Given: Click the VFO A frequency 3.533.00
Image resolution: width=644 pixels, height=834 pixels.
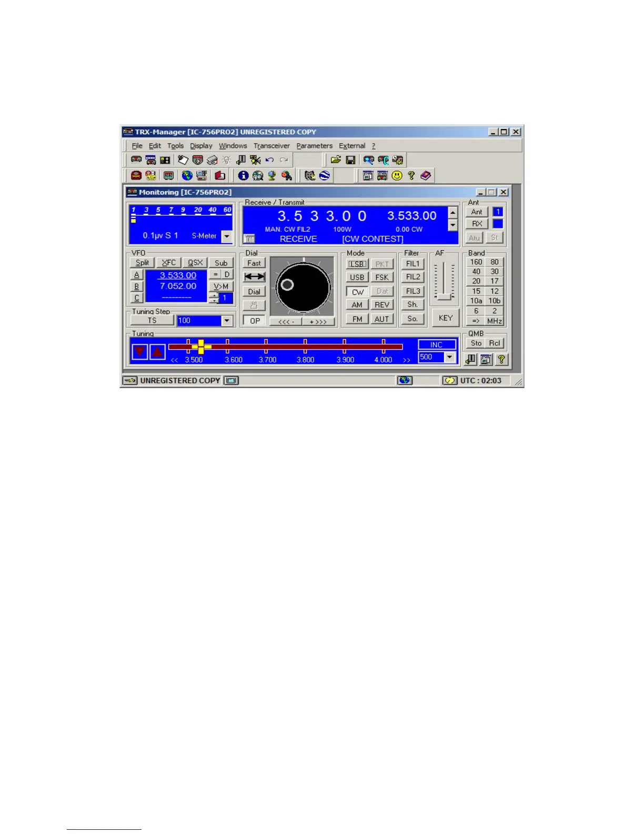Looking at the screenshot, I should 178,275.
